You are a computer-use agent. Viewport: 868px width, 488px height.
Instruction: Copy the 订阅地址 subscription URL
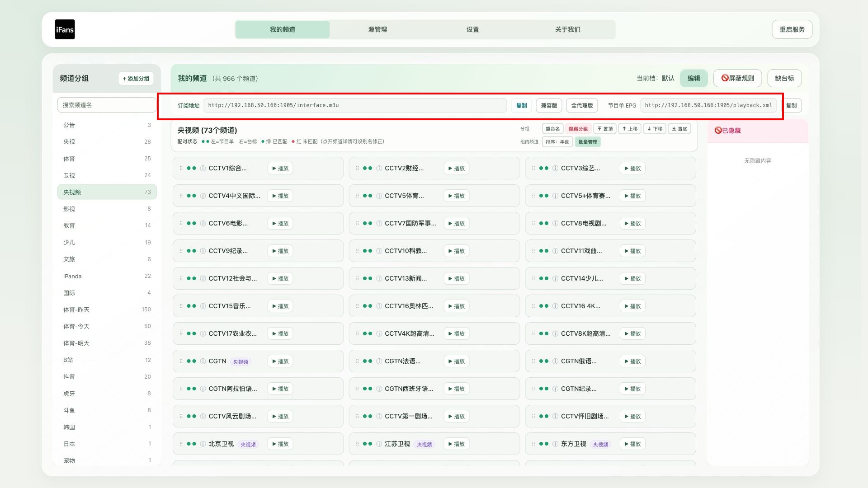[x=522, y=105]
